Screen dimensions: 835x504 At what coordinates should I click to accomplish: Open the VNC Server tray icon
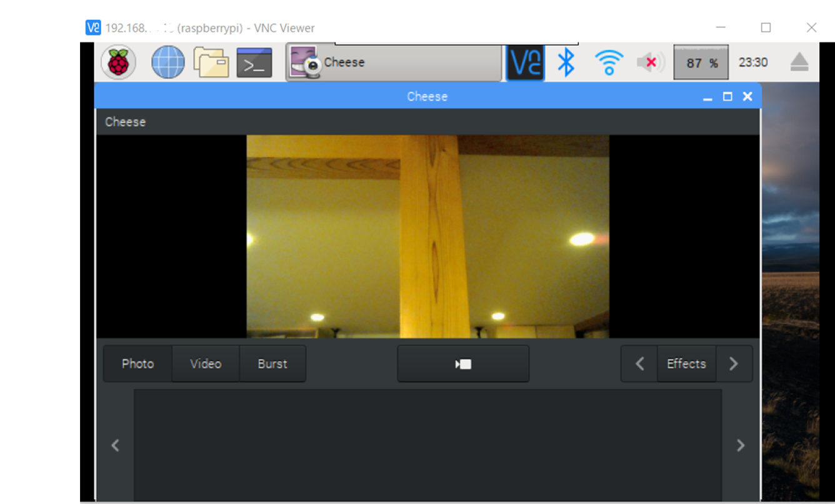[525, 62]
